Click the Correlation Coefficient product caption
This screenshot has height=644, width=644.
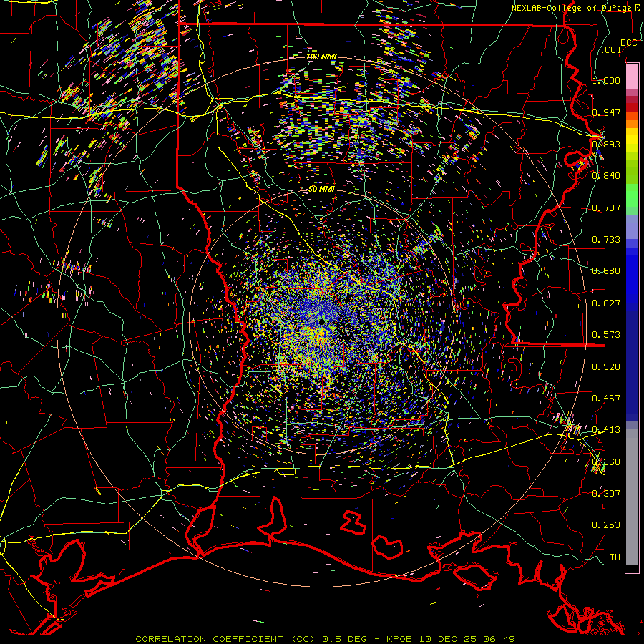[325, 639]
